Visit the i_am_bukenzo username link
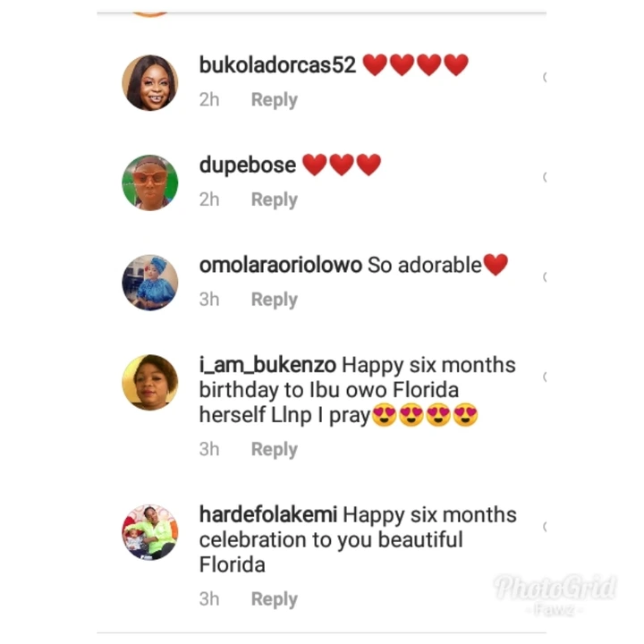This screenshot has height=644, width=644. click(267, 365)
